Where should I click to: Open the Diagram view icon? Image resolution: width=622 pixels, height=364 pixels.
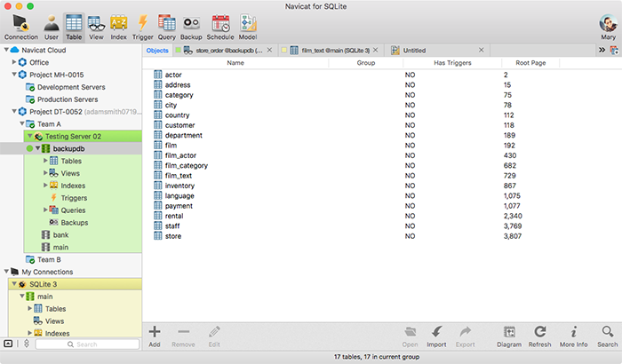pyautogui.click(x=509, y=336)
